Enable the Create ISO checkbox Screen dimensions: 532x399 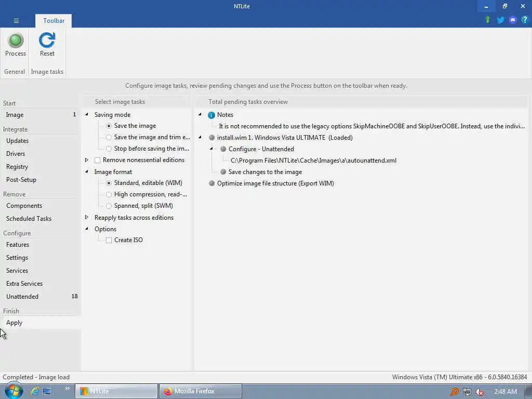pyautogui.click(x=109, y=240)
